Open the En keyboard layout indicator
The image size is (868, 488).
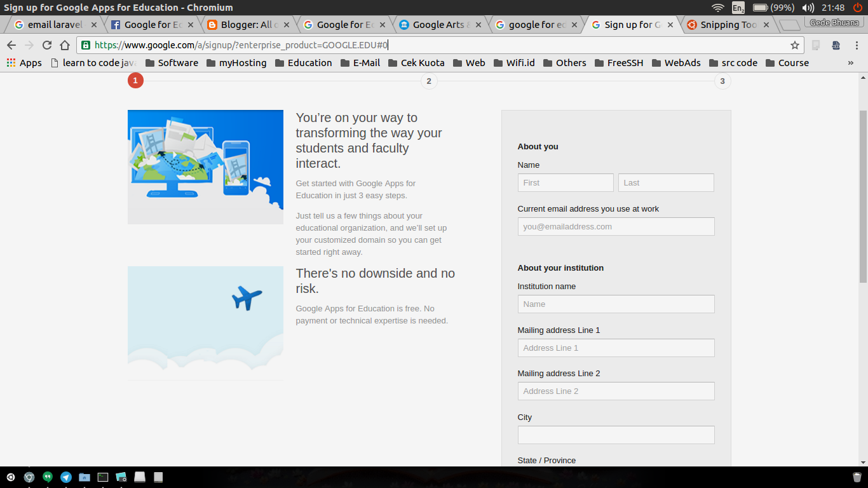[x=738, y=8]
